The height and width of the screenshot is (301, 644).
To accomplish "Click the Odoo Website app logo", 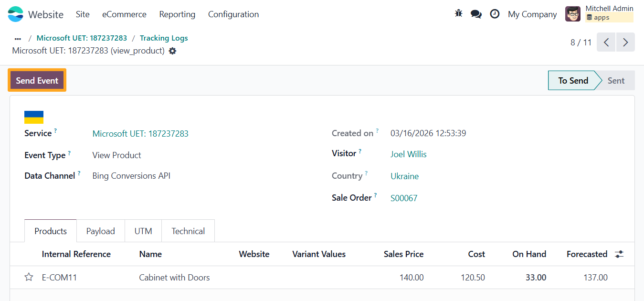I will click(16, 14).
